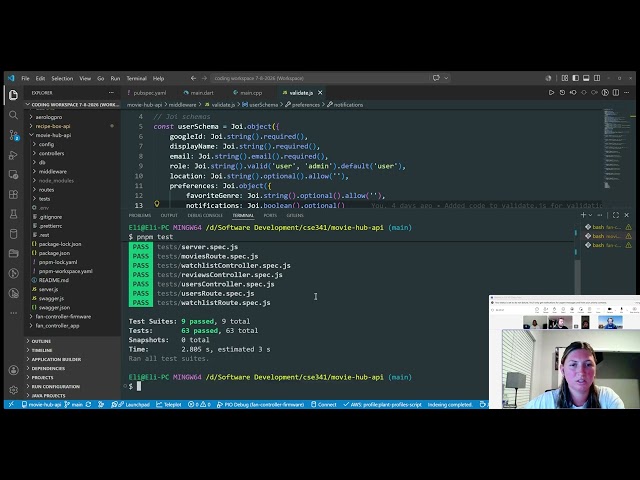The image size is (640, 480).
Task: Toggle the Primary Side Bar layout button
Action: 576,78
